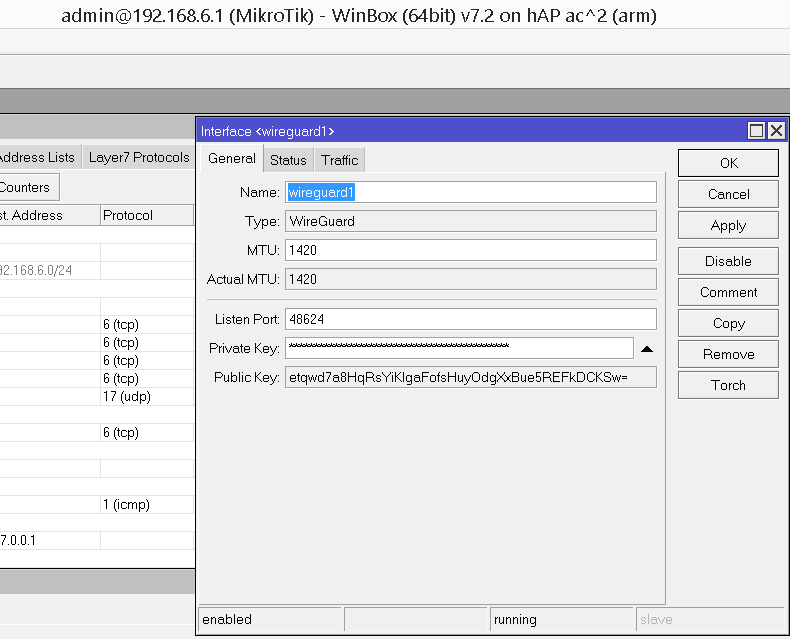Close the Interface wireguard1 window
Image resolution: width=790 pixels, height=639 pixels.
tap(776, 131)
